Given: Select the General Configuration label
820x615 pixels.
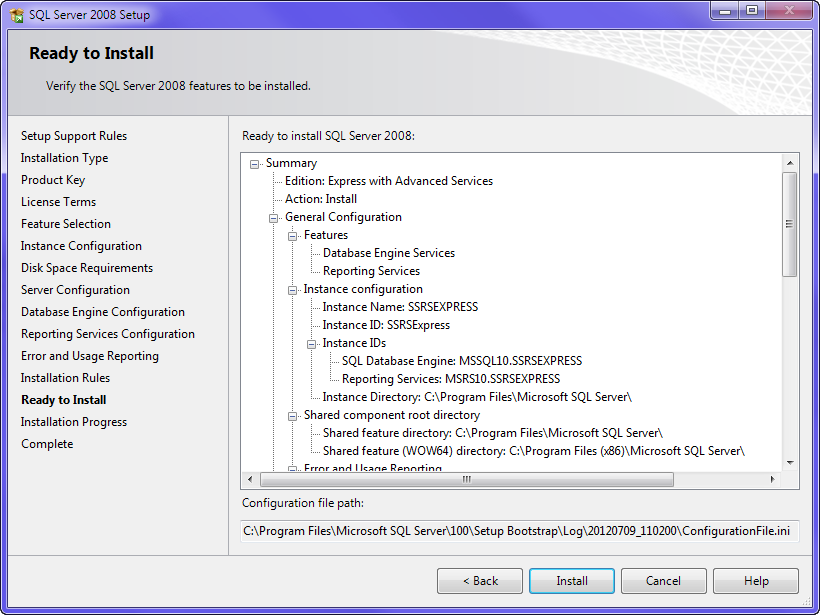Looking at the screenshot, I should (x=343, y=217).
